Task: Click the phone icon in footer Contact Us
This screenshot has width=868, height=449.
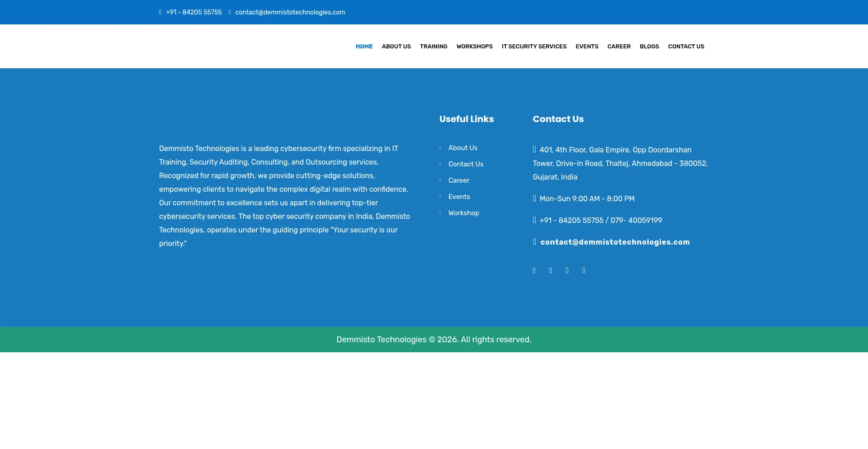Action: click(x=534, y=220)
